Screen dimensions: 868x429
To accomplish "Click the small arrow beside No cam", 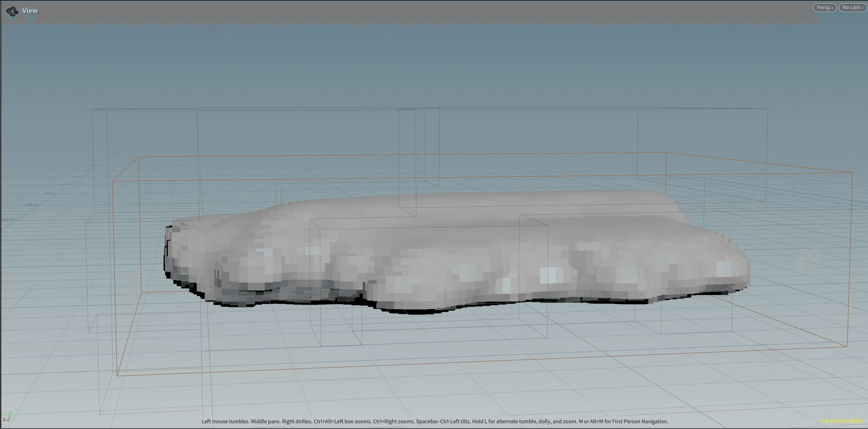I will [x=863, y=8].
